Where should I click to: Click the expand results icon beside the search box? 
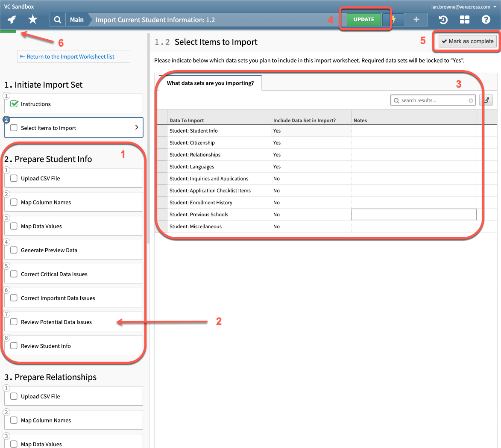486,100
